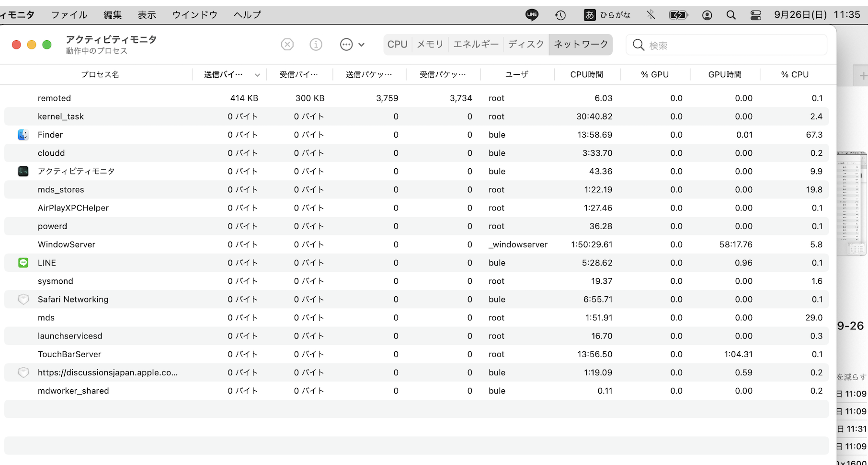The height and width of the screenshot is (465, 868).
Task: Open Spotlight search in menu bar
Action: pos(731,15)
